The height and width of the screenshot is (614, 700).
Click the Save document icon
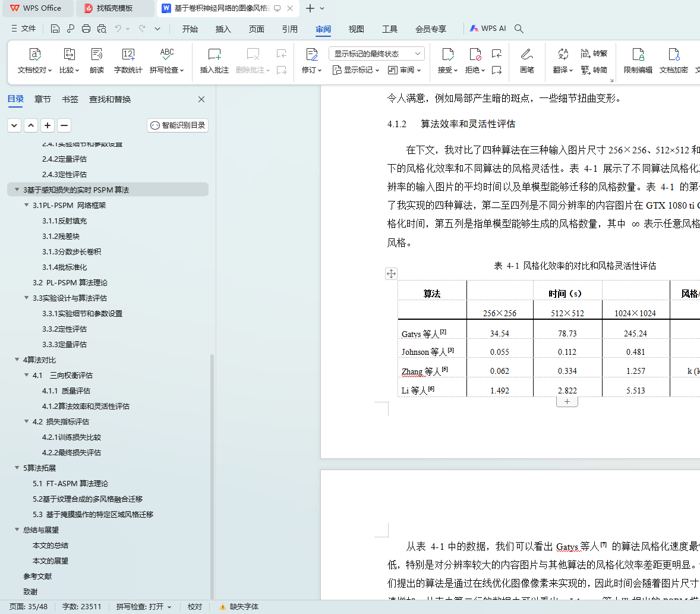(55, 29)
